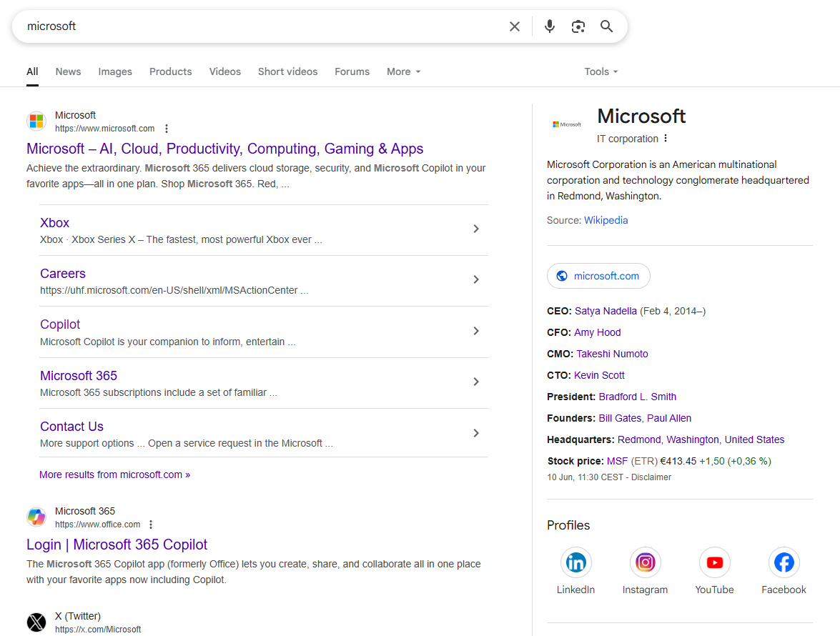Switch to the Short videos tab
840x636 pixels.
[287, 71]
